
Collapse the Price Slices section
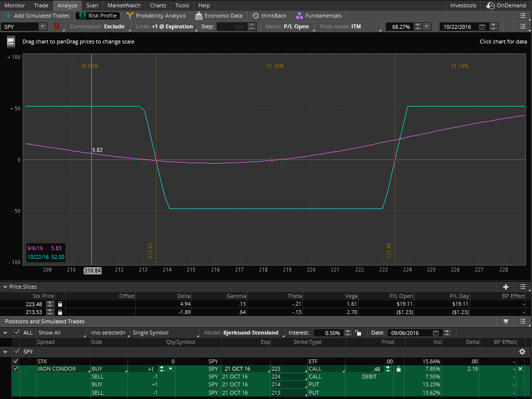(x=5, y=287)
